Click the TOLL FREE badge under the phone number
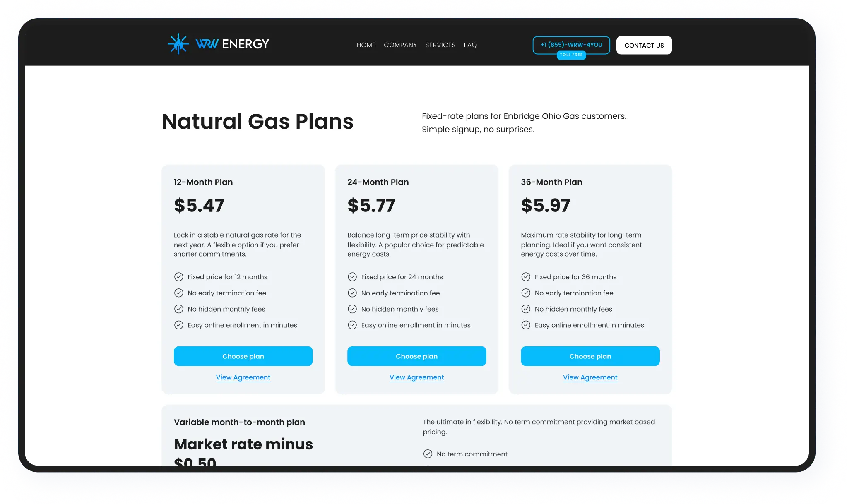 pos(571,55)
